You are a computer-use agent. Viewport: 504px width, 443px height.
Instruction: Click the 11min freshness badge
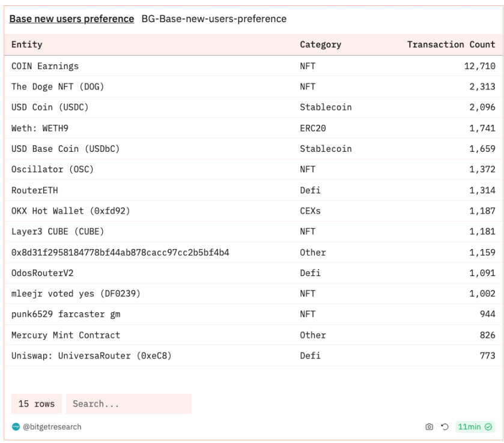point(475,427)
